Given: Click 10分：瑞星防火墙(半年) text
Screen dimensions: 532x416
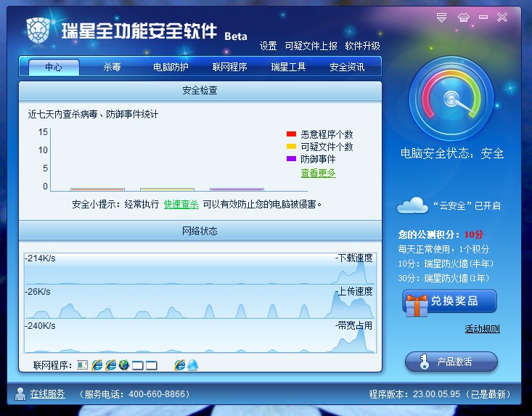Looking at the screenshot, I should (x=446, y=264).
